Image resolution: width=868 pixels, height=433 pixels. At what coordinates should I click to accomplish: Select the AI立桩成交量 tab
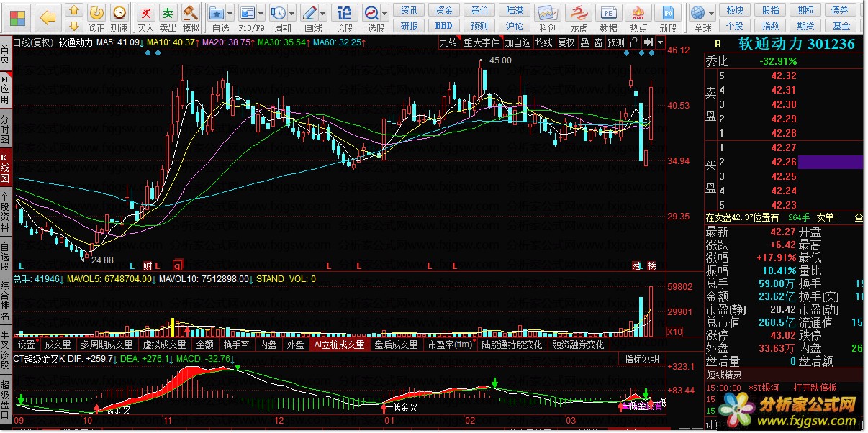339,345
